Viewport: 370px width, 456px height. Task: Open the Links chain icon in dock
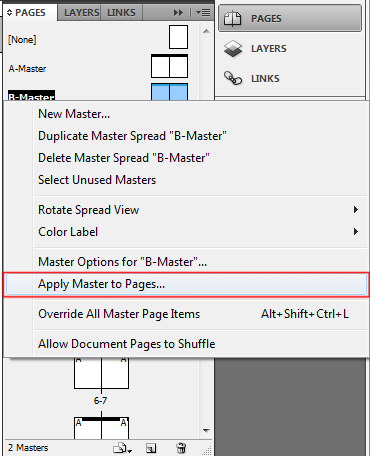(233, 78)
